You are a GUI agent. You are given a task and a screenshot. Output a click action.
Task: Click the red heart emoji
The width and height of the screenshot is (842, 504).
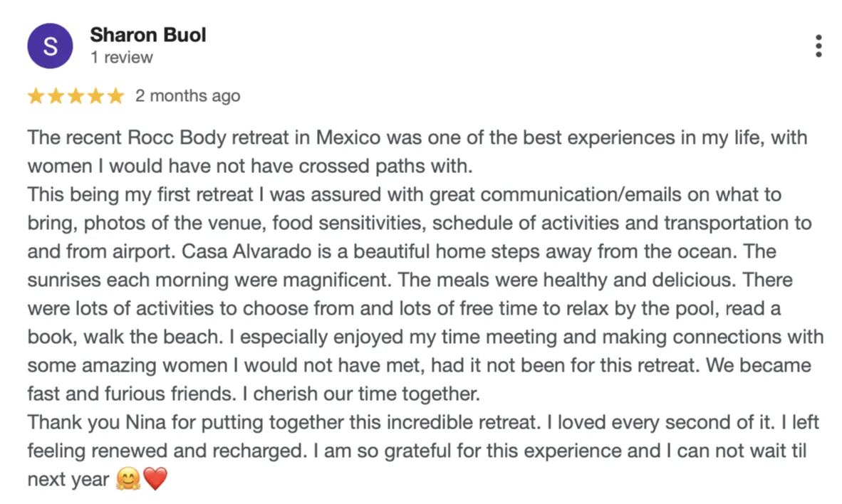tap(155, 481)
